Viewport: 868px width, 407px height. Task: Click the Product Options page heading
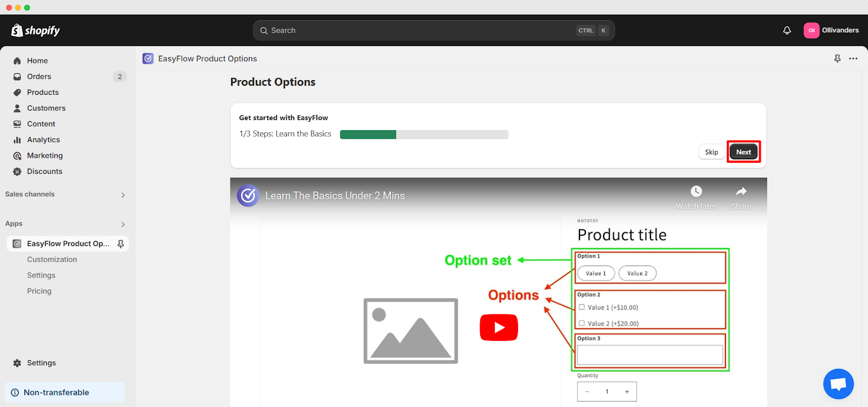pos(273,82)
